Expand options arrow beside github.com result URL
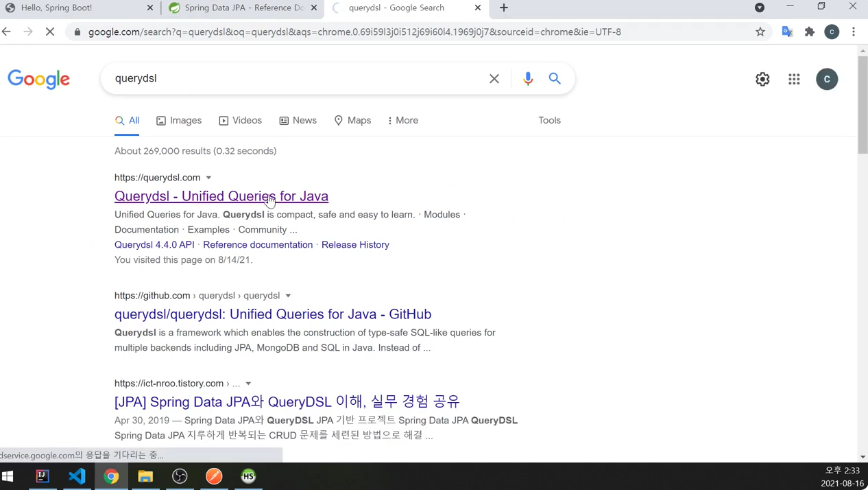Screen dimensions: 868x492 point(288,296)
